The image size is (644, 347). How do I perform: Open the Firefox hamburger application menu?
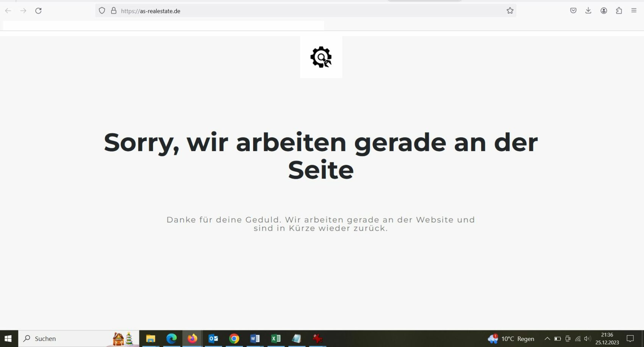click(x=634, y=11)
